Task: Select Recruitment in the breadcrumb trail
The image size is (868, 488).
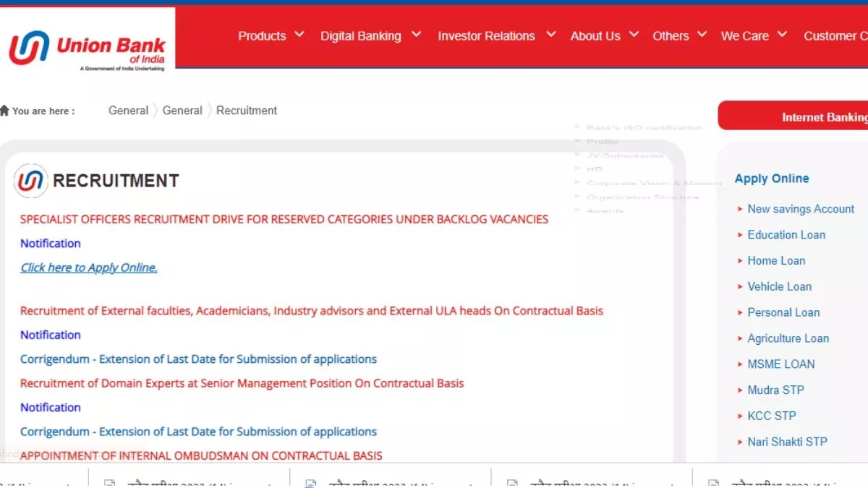Action: (x=247, y=111)
